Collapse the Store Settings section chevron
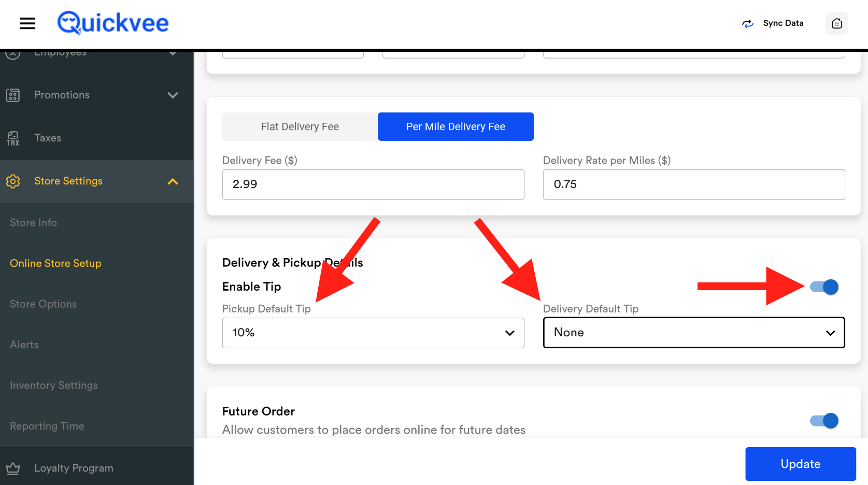This screenshot has width=868, height=485. click(x=173, y=181)
